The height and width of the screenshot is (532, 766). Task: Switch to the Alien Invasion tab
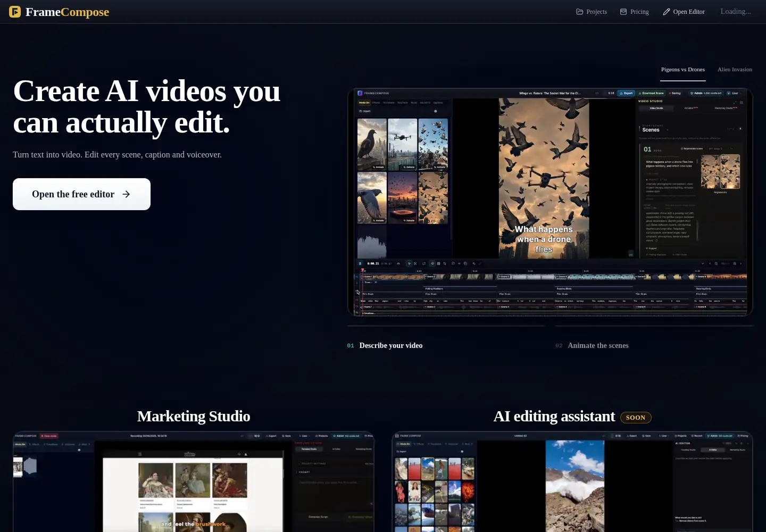(x=735, y=70)
